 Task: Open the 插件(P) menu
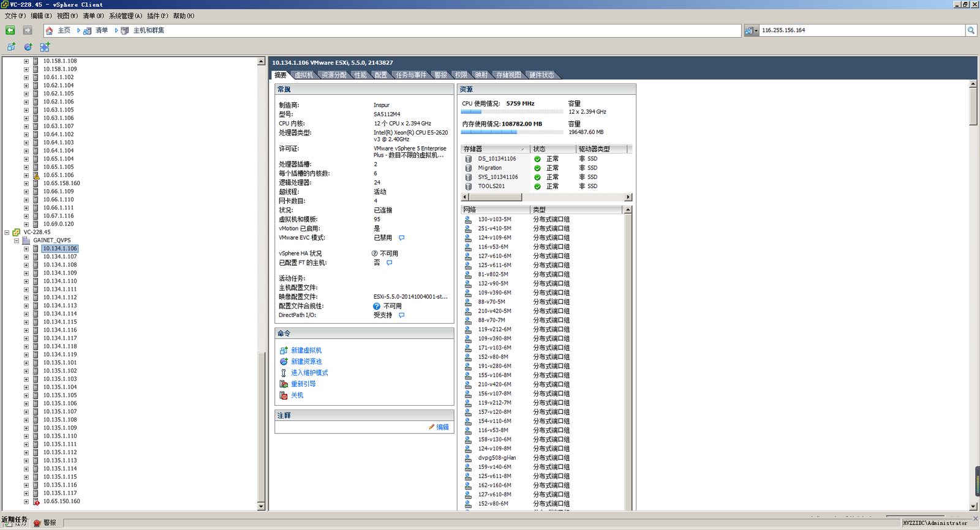tap(157, 16)
